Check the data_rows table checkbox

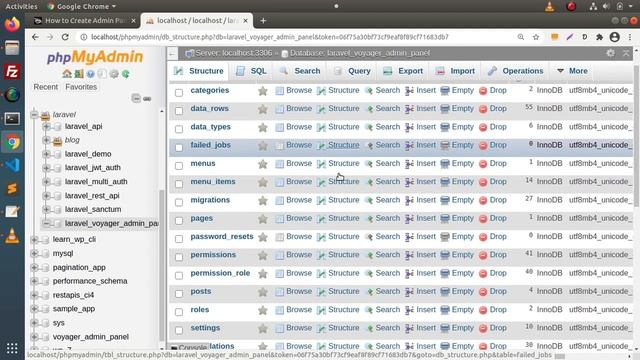[x=179, y=111]
